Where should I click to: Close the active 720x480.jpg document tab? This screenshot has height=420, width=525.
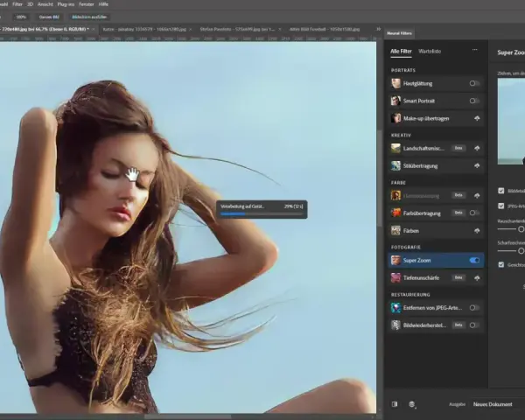[94, 30]
